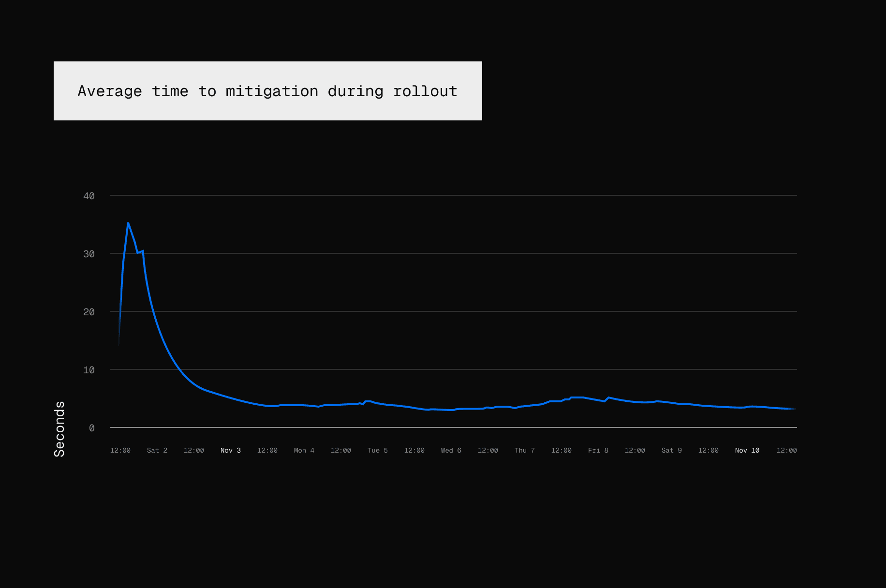Pick the 'Wed 6' axis label
Screen dimensions: 886x588
451,450
